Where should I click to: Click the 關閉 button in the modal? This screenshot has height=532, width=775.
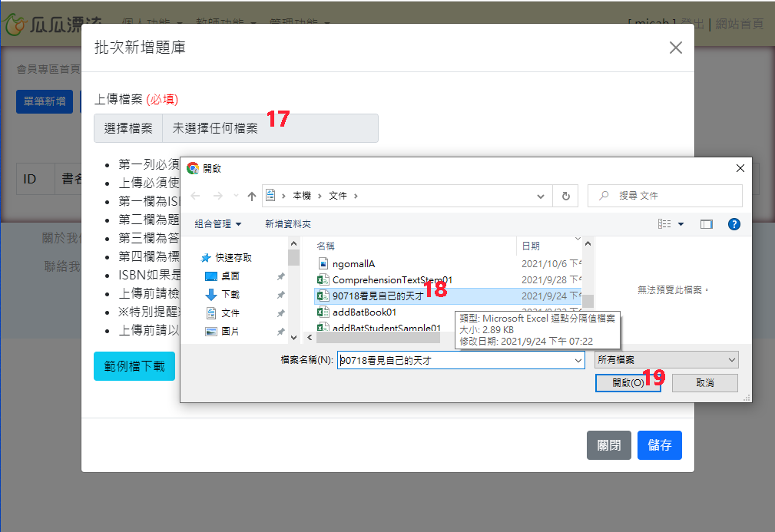[609, 445]
